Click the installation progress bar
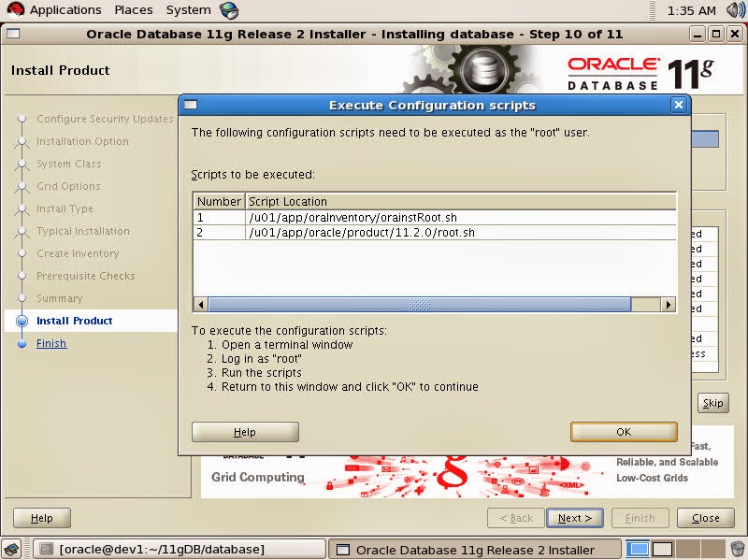The height and width of the screenshot is (560, 748). coord(705,139)
